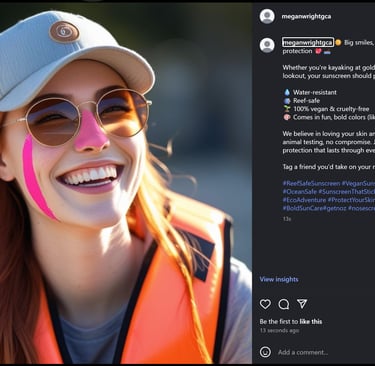The image size is (375, 366).
Task: Click the 'Tag a friend' caption line
Action: point(329,167)
